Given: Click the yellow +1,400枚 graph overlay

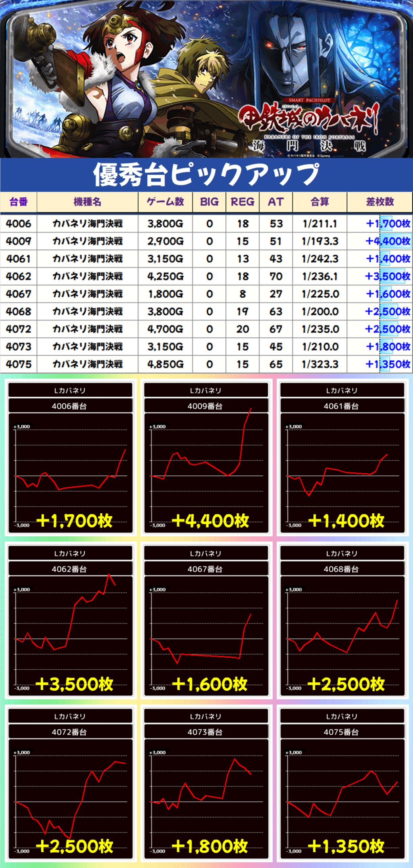Looking at the screenshot, I should [x=346, y=521].
